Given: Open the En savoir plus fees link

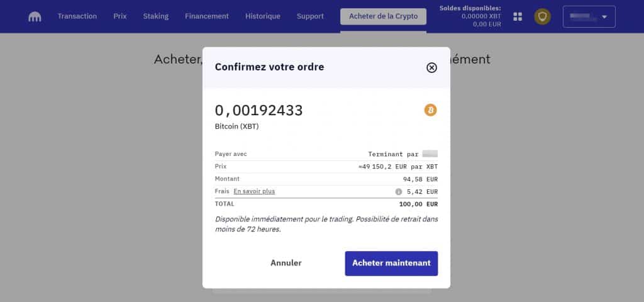Looking at the screenshot, I should [254, 191].
